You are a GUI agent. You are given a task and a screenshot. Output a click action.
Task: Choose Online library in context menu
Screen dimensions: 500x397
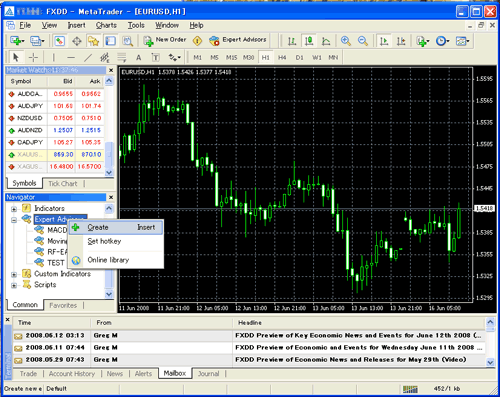pos(116,260)
